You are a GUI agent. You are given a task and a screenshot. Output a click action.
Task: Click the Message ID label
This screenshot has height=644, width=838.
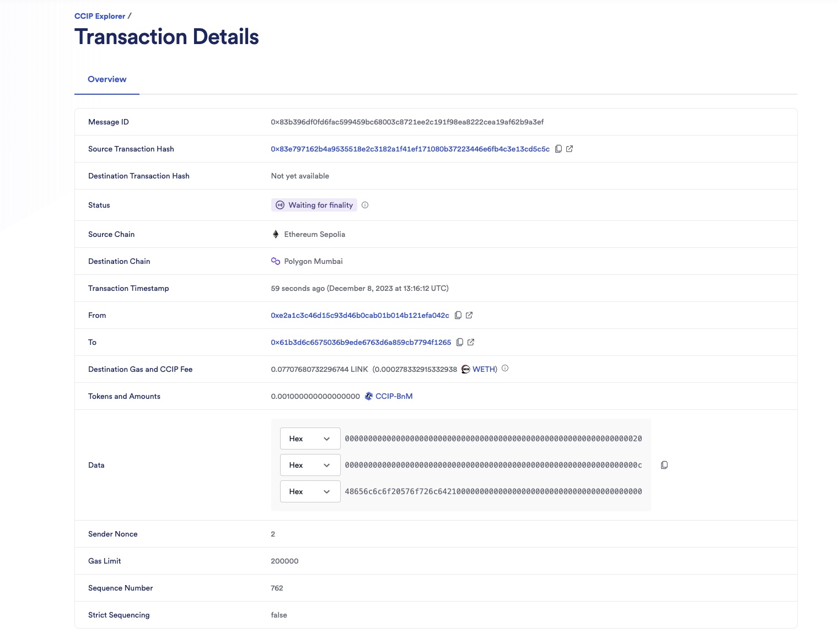109,122
